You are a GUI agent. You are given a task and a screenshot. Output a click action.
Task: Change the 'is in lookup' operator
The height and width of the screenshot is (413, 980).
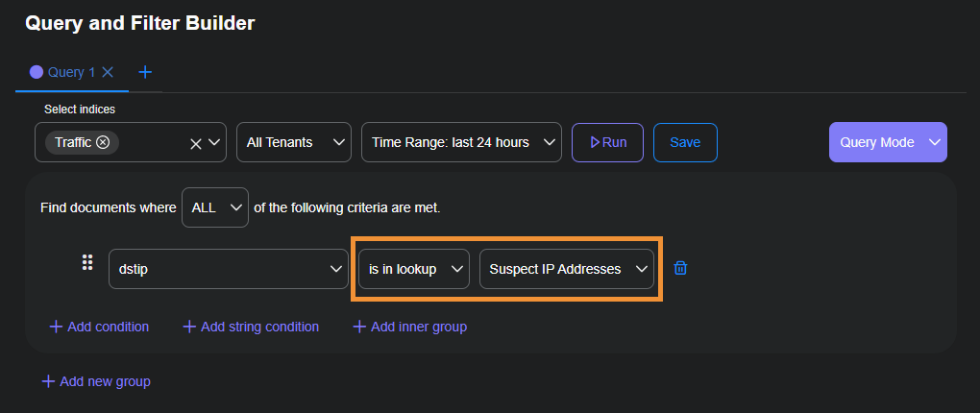click(413, 269)
